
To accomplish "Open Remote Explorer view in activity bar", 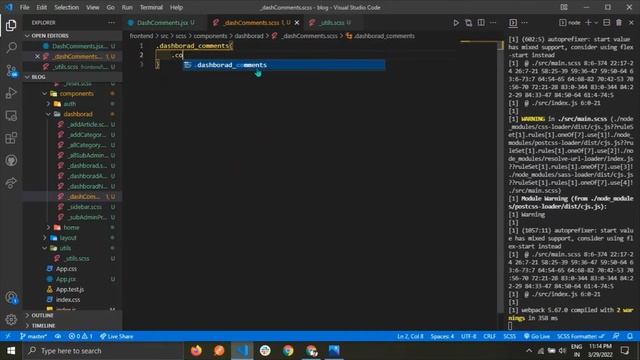I will [11, 116].
